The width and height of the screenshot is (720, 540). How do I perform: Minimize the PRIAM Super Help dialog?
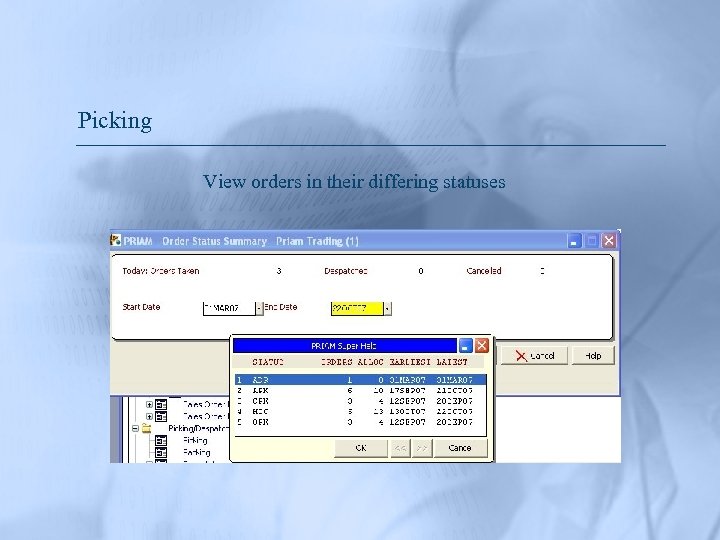point(466,346)
